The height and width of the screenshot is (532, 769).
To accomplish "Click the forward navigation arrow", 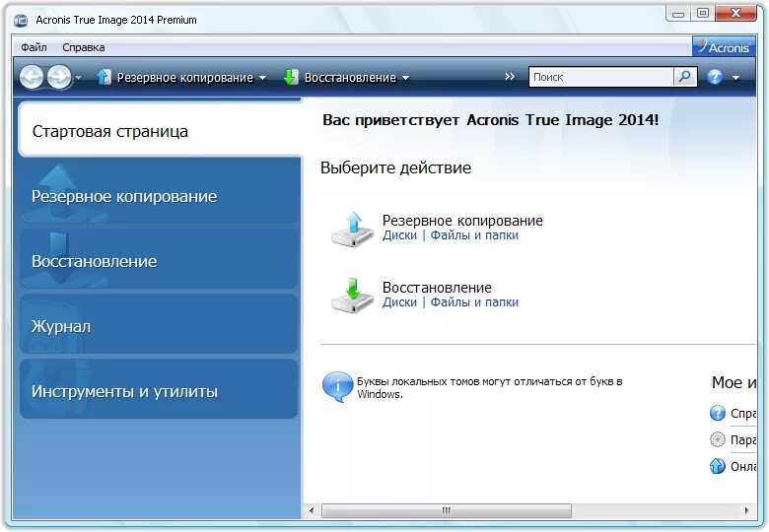I will (59, 77).
